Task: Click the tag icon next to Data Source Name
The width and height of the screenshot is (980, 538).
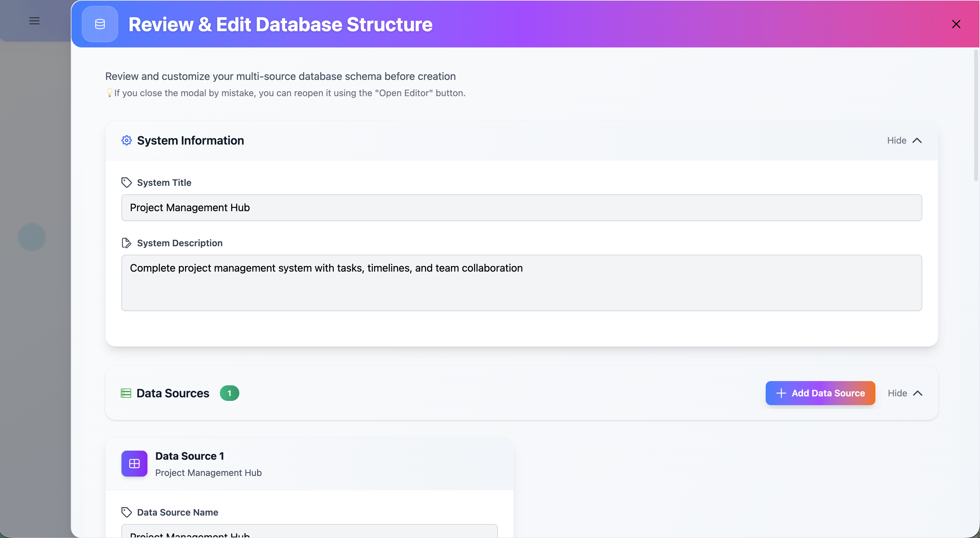Action: coord(126,512)
